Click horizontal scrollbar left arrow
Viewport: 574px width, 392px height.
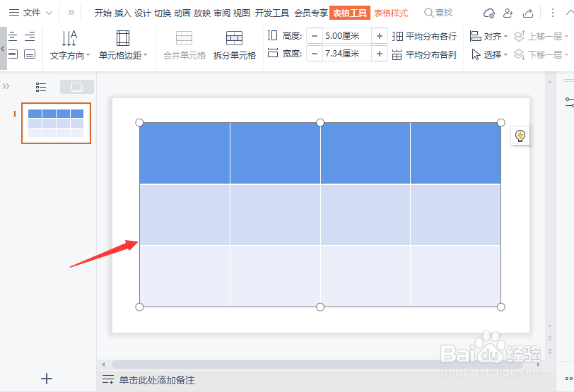(104, 364)
